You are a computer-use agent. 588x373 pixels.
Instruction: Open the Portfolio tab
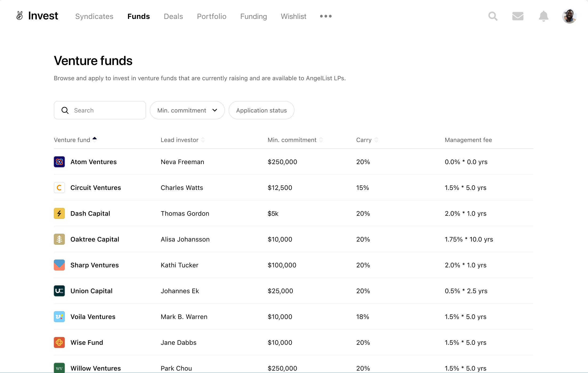212,16
